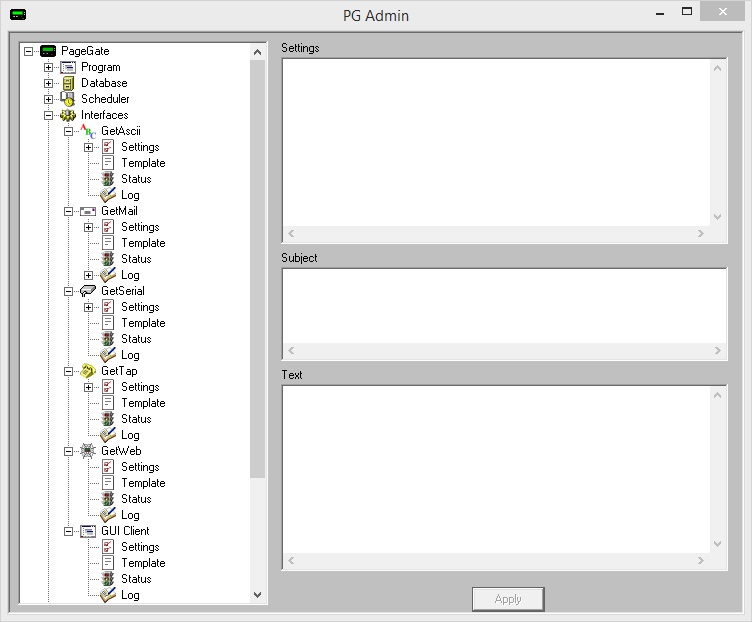Screen dimensions: 752x622
Task: Collapse the Interfaces node
Action: (48, 115)
